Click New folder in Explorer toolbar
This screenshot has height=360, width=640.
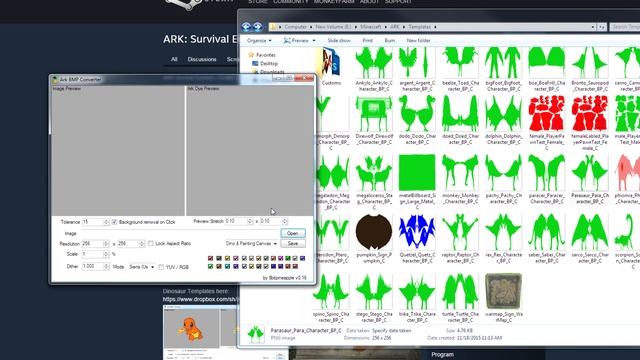tap(418, 40)
